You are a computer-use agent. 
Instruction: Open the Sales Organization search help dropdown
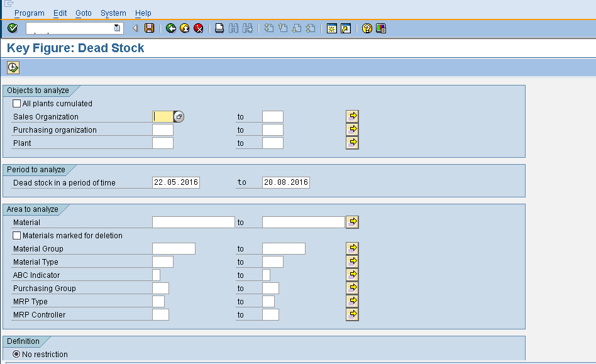(x=177, y=116)
